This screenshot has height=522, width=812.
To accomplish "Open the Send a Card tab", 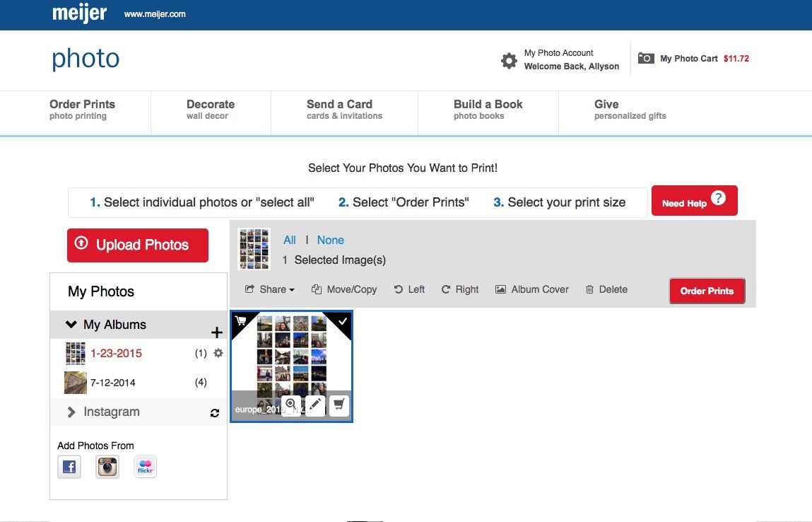I will coord(344,110).
